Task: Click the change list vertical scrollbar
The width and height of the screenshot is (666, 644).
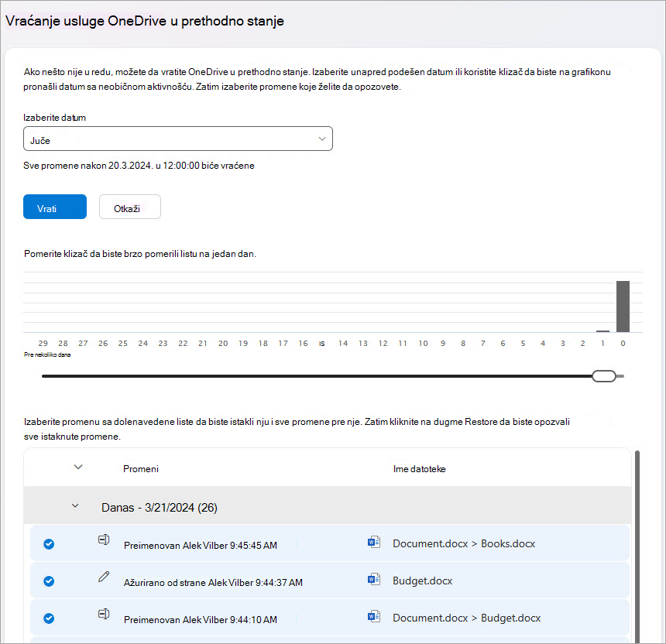Action: pyautogui.click(x=637, y=546)
